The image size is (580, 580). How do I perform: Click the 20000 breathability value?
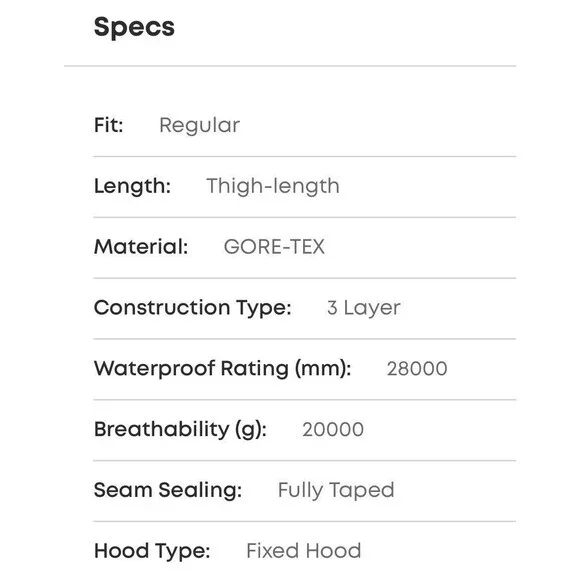pyautogui.click(x=333, y=429)
